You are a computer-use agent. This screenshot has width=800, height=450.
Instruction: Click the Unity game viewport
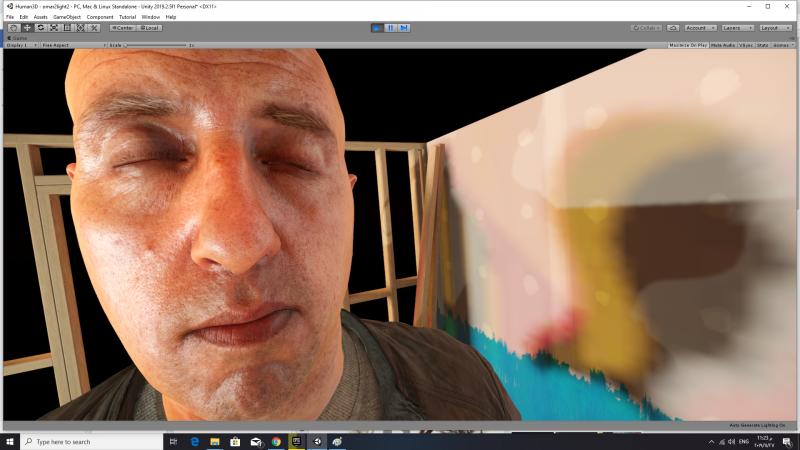pyautogui.click(x=399, y=235)
